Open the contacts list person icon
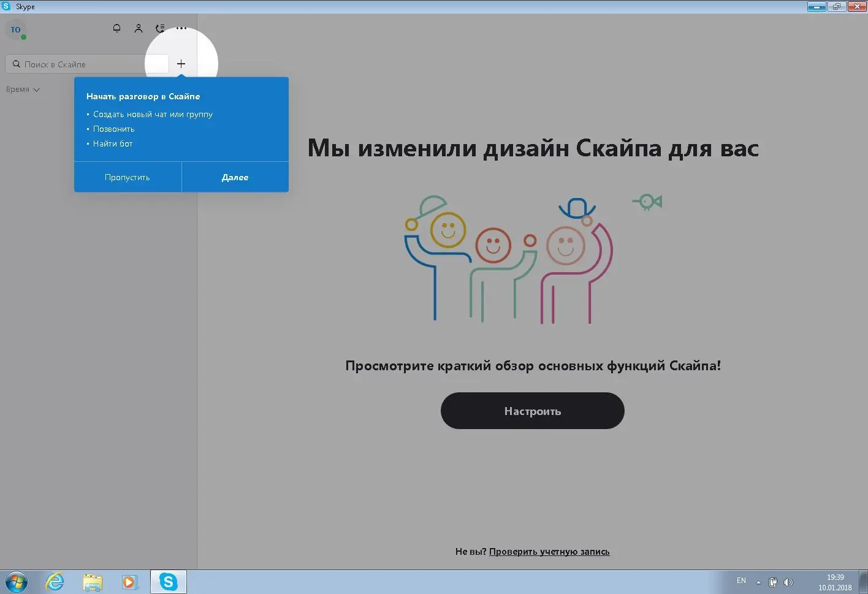The image size is (868, 594). [138, 28]
